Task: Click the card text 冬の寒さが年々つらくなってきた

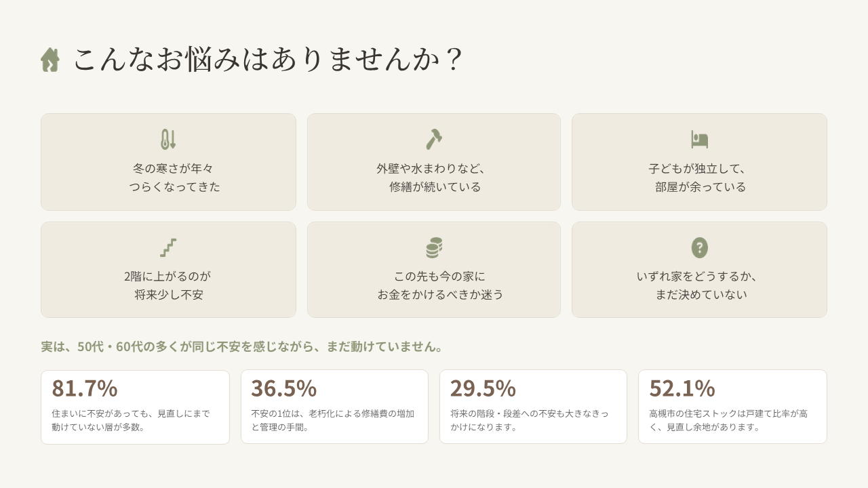Action: coord(174,178)
